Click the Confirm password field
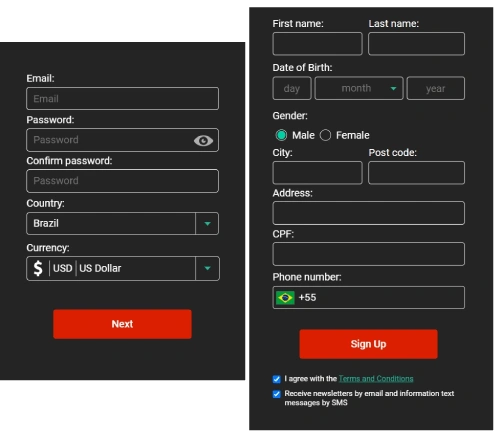Screen dimensions: 500x438 tap(122, 181)
